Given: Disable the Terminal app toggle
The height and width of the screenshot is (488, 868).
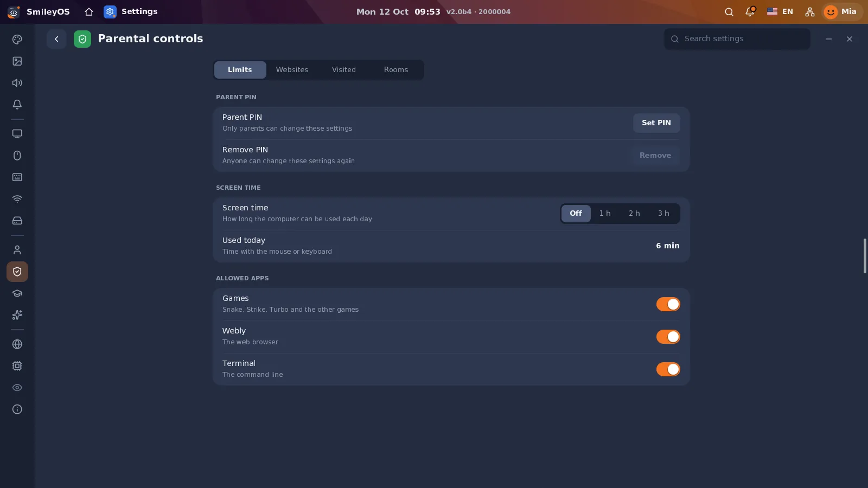Looking at the screenshot, I should [x=668, y=369].
